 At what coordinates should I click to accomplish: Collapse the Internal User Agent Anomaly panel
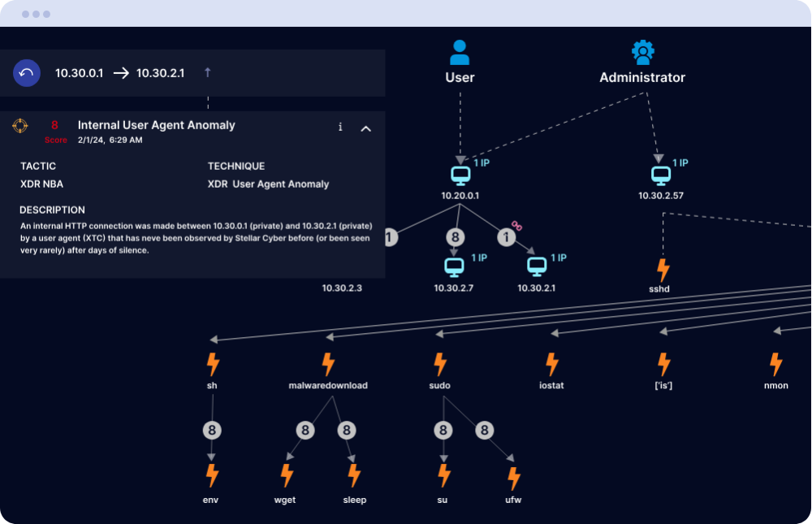coord(365,128)
